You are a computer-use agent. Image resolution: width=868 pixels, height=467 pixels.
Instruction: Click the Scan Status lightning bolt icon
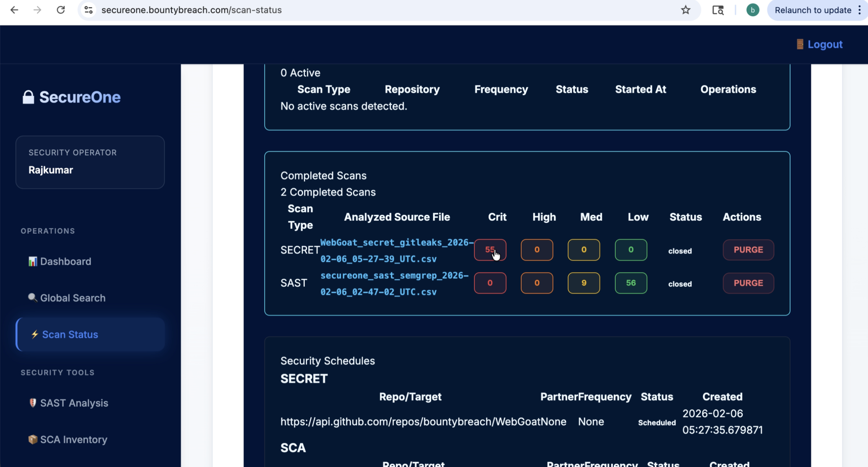35,334
